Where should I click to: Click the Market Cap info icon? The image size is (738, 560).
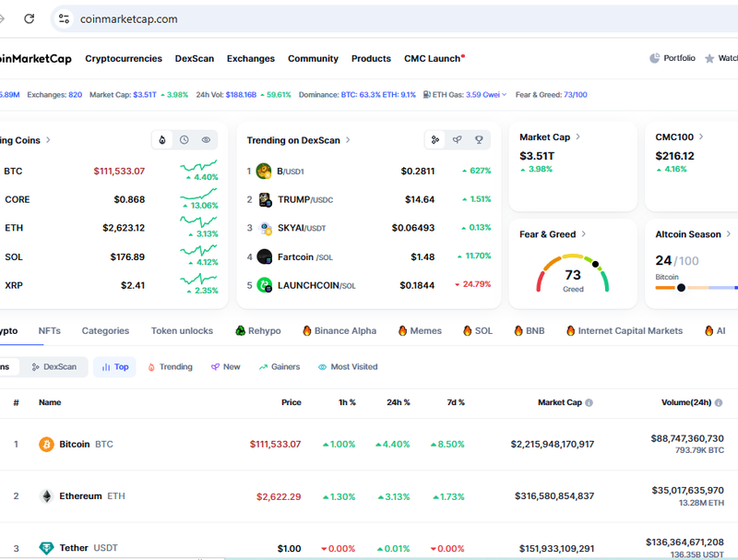[x=589, y=403]
